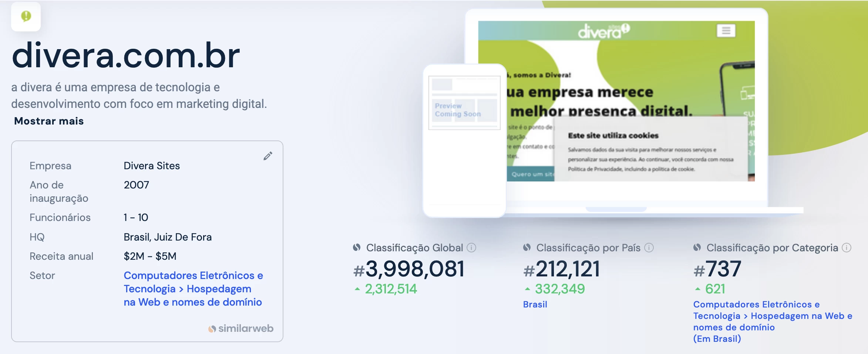Click the HQ label
This screenshot has width=868, height=354.
click(x=37, y=237)
